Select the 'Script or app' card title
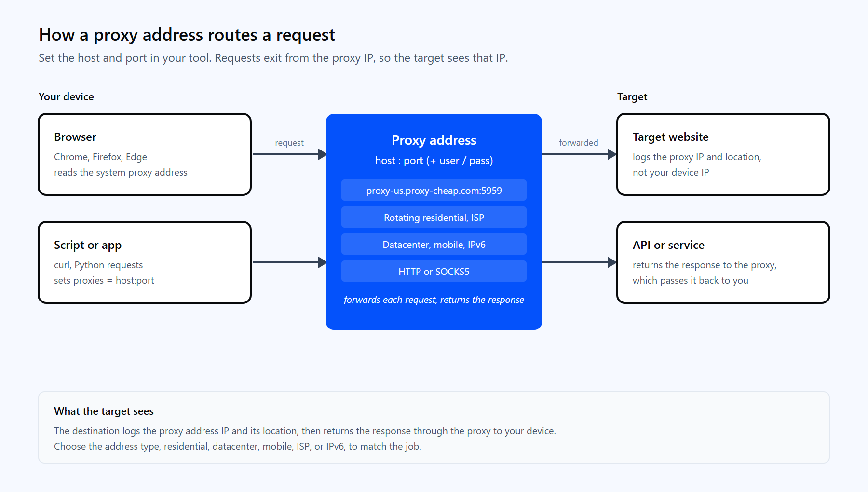 [x=88, y=245]
